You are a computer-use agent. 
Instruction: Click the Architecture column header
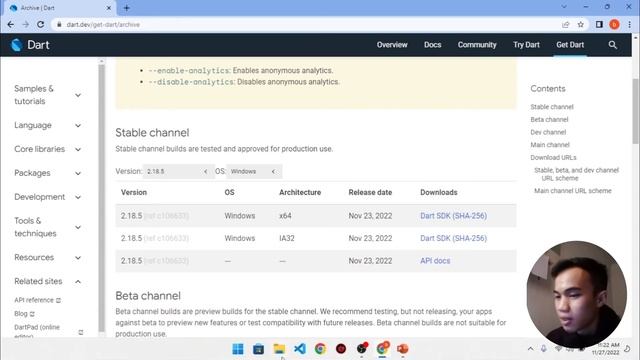point(300,192)
